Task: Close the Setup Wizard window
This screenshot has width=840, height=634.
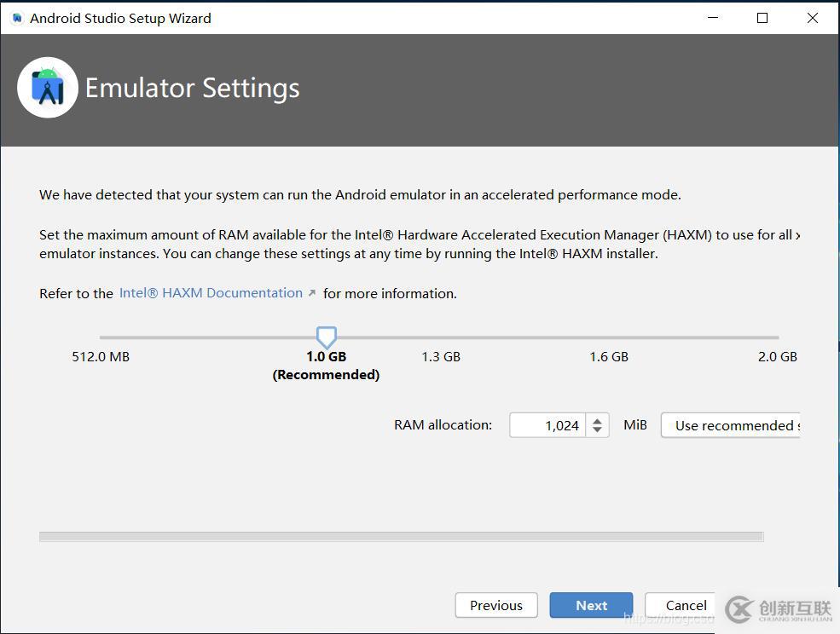Action: pos(813,18)
